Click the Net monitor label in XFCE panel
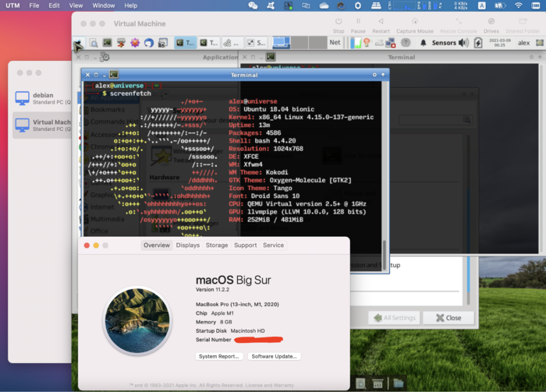This screenshot has width=546, height=392. (335, 42)
